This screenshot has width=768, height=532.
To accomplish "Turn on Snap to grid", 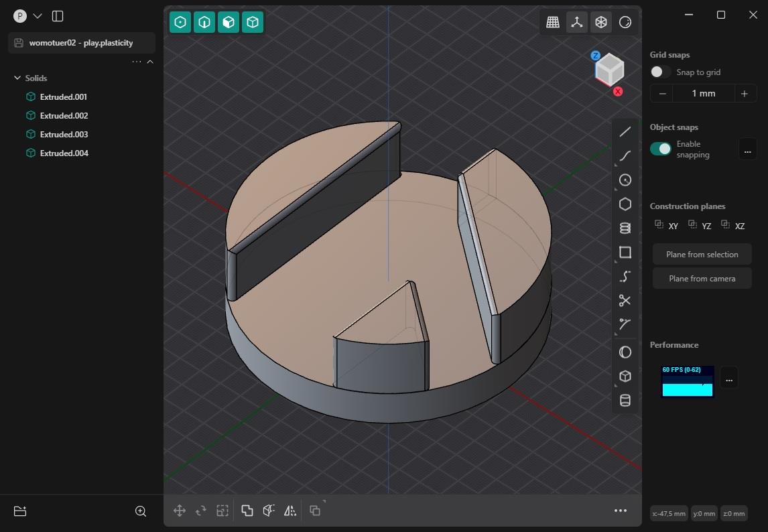I will pyautogui.click(x=660, y=72).
